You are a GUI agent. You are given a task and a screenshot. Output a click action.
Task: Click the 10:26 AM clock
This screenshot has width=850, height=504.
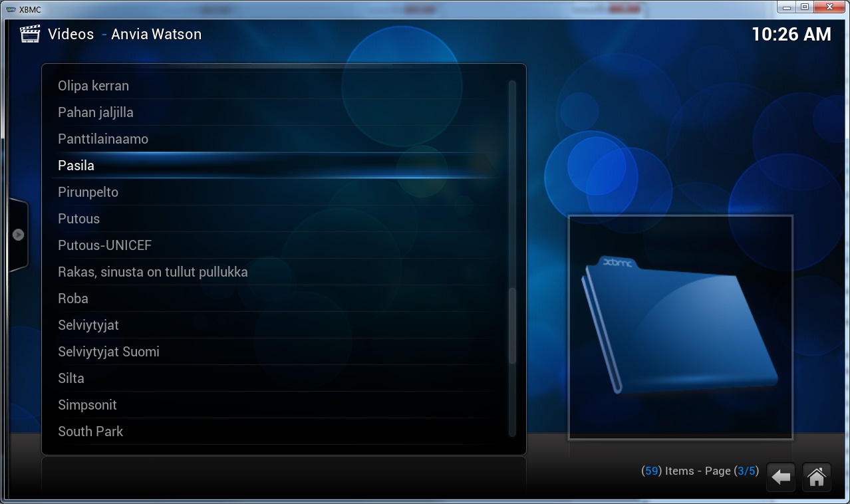click(x=791, y=35)
